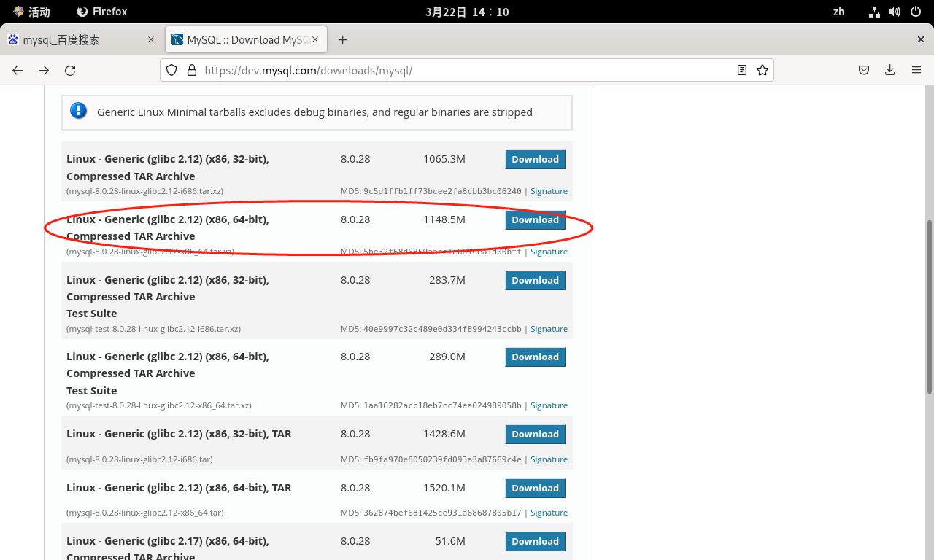Download glibc 2.12 64-bit TAR 1520.1M
Screen dimensions: 934x560
535,489
